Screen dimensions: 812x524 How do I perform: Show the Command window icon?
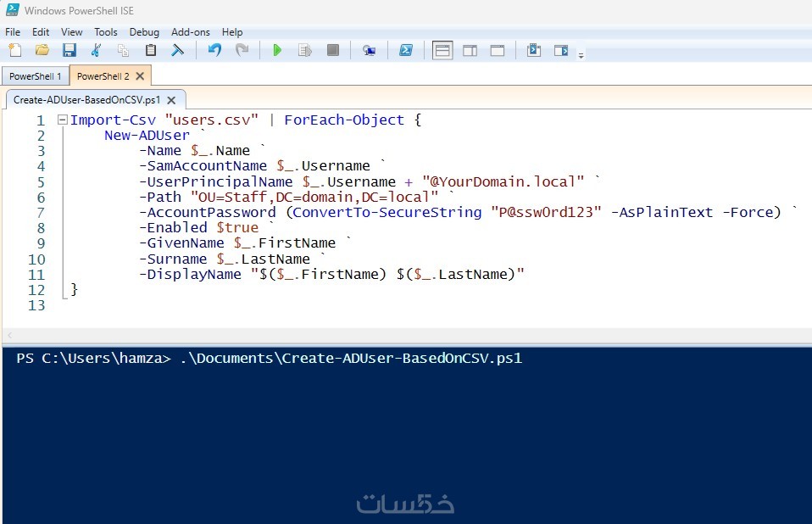[x=534, y=50]
